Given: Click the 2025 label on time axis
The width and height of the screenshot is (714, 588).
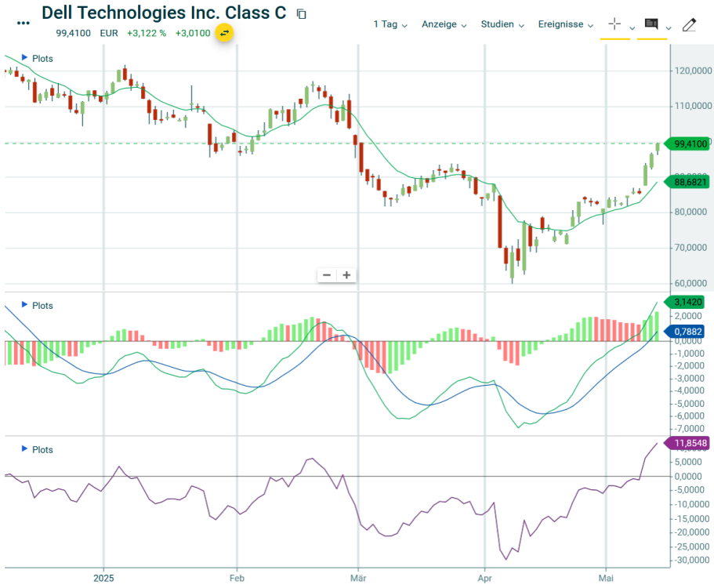Looking at the screenshot, I should pyautogui.click(x=103, y=578).
